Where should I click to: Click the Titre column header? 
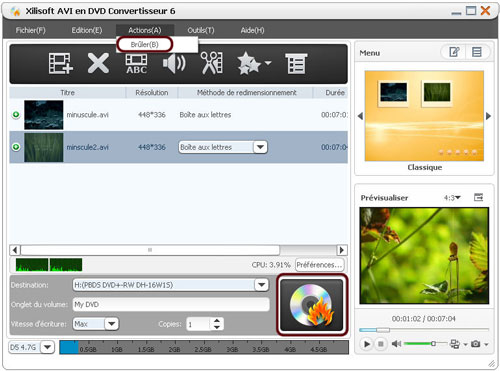pos(68,93)
